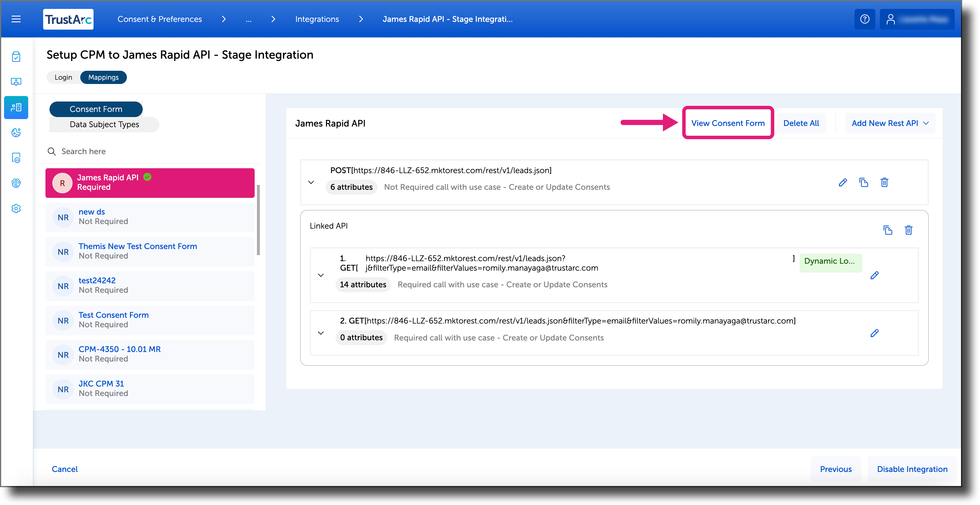The image size is (980, 505).
Task: Go to Integrations breadcrumb
Action: [x=317, y=19]
